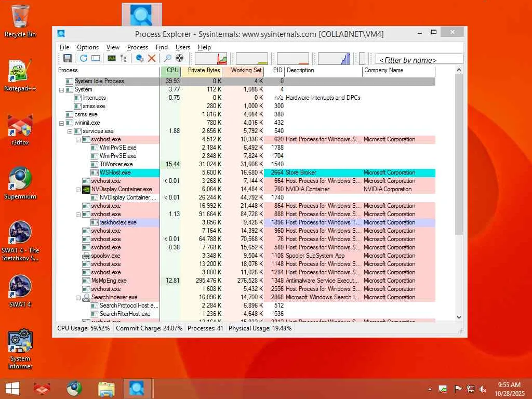Select the r3dfox desktop shortcut
532x399 pixels.
coord(20,129)
